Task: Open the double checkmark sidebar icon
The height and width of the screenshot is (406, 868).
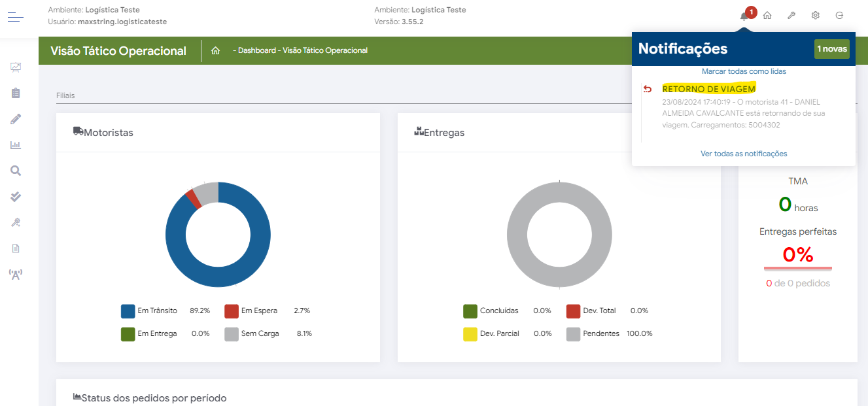Action: (16, 197)
